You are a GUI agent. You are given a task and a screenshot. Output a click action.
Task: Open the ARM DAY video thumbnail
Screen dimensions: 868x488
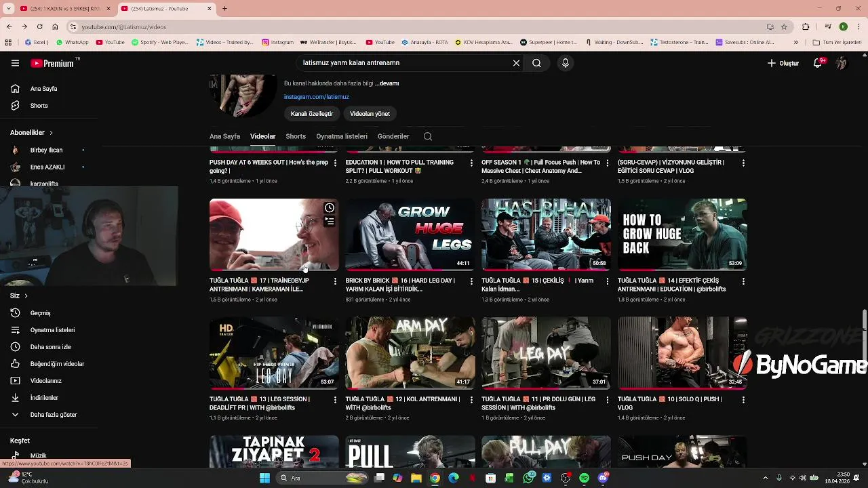click(410, 353)
